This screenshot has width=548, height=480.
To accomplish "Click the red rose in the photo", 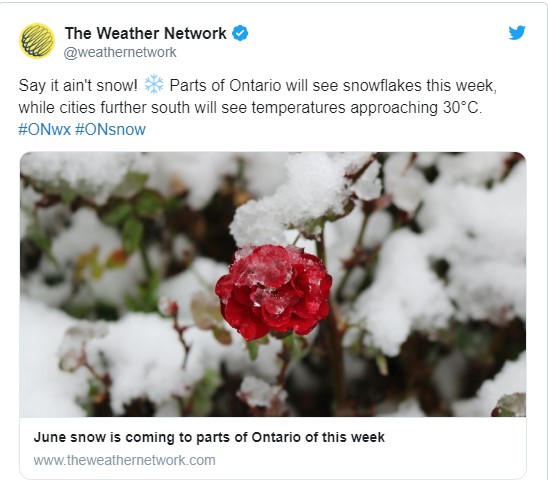I will click(x=273, y=292).
